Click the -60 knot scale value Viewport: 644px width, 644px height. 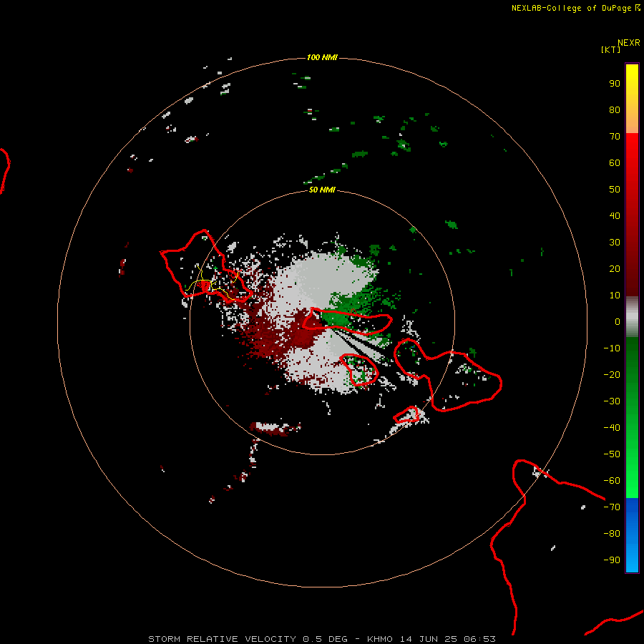pyautogui.click(x=612, y=481)
